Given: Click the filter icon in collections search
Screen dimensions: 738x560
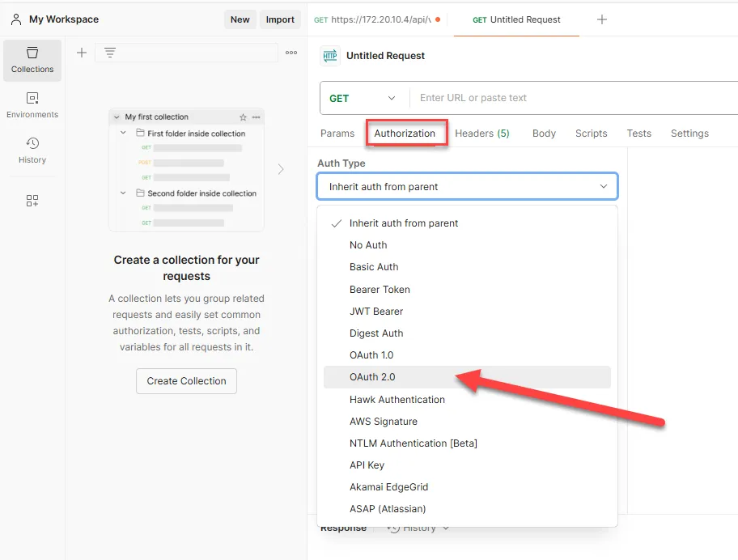Looking at the screenshot, I should pos(110,53).
